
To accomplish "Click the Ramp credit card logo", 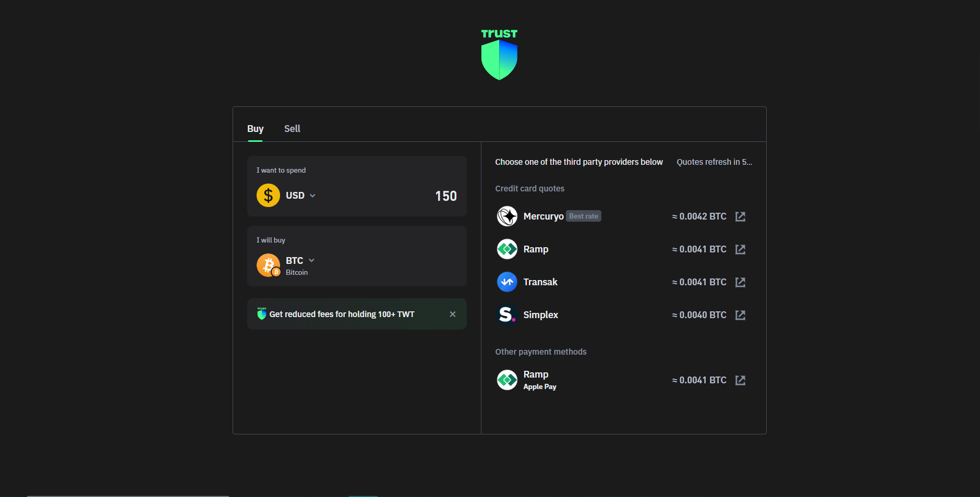I will coord(507,249).
